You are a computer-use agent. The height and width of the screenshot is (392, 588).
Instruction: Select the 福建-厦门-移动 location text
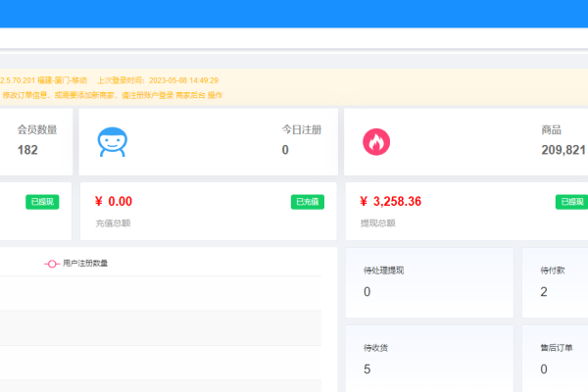(63, 80)
